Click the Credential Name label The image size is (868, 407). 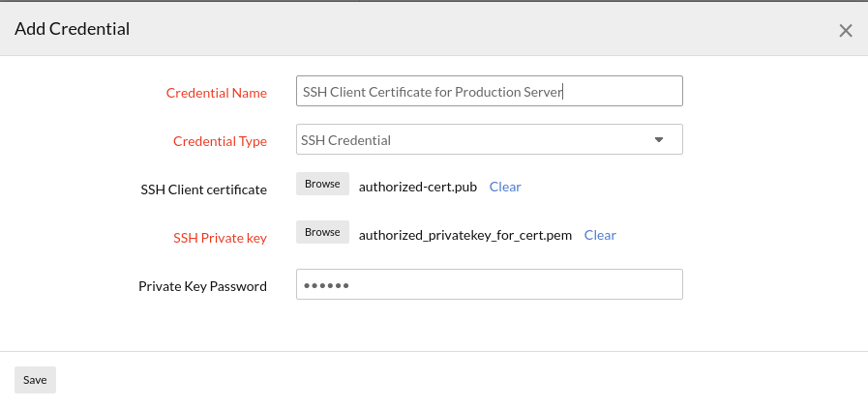point(216,93)
